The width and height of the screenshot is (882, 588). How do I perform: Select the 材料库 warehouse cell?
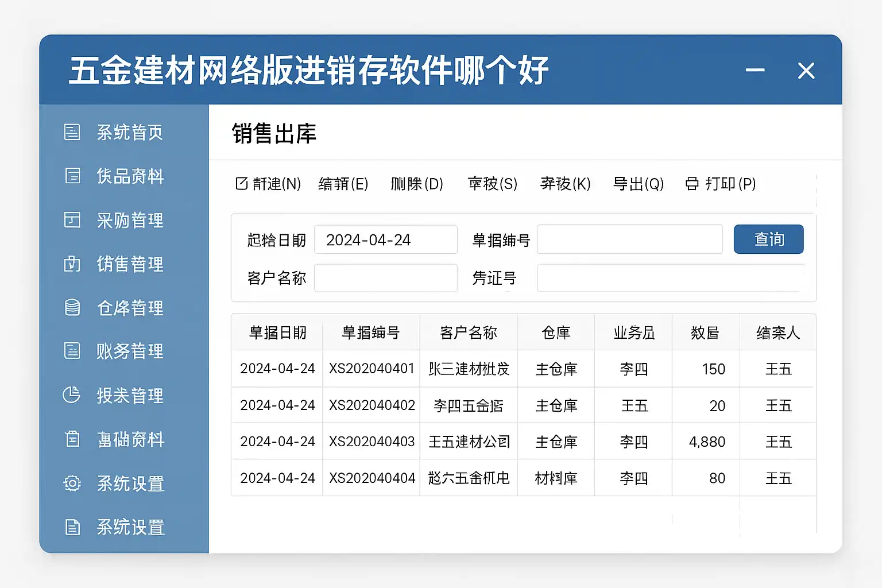point(556,478)
